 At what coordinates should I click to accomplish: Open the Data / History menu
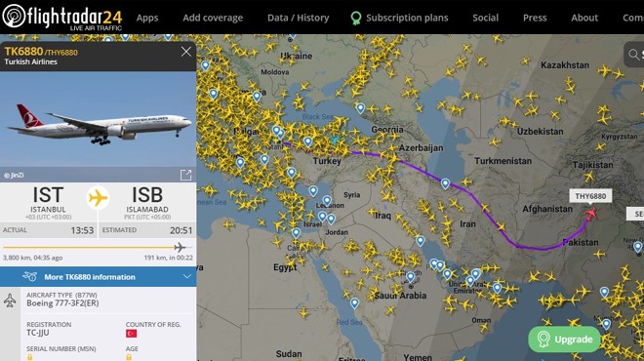click(x=299, y=18)
